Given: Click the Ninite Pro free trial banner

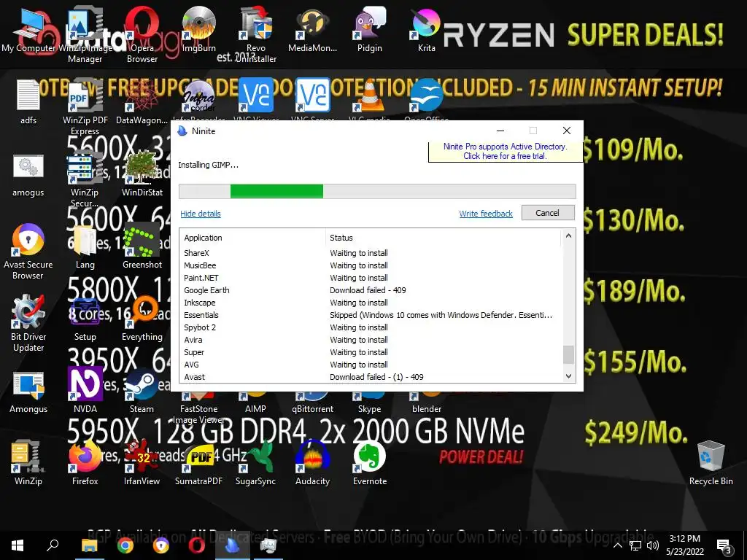Looking at the screenshot, I should 505,152.
